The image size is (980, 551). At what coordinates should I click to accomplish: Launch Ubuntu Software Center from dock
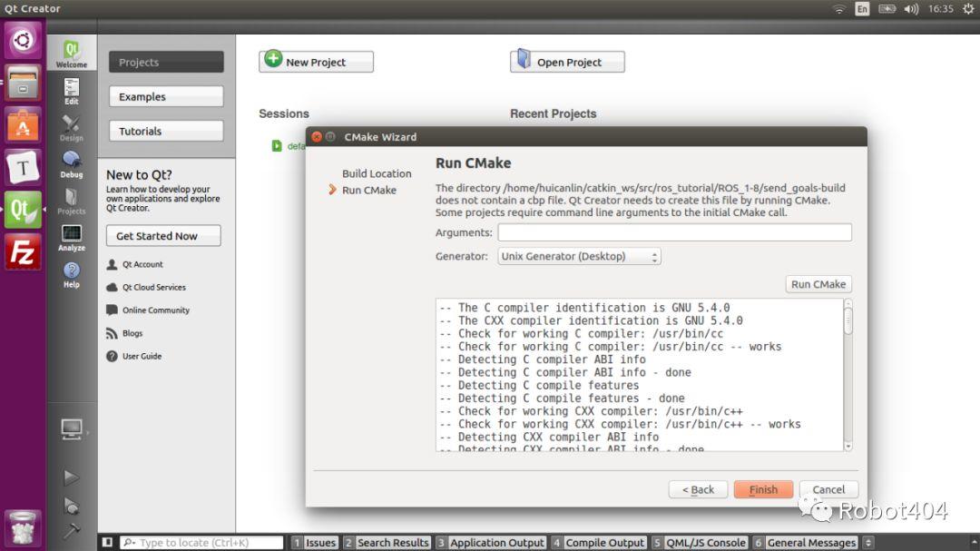[23, 125]
